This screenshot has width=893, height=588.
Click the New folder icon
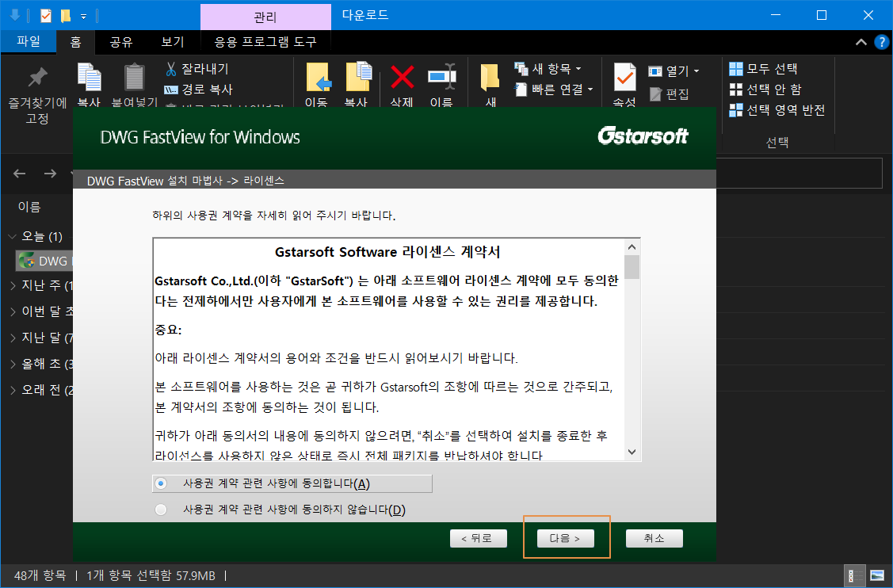(490, 78)
